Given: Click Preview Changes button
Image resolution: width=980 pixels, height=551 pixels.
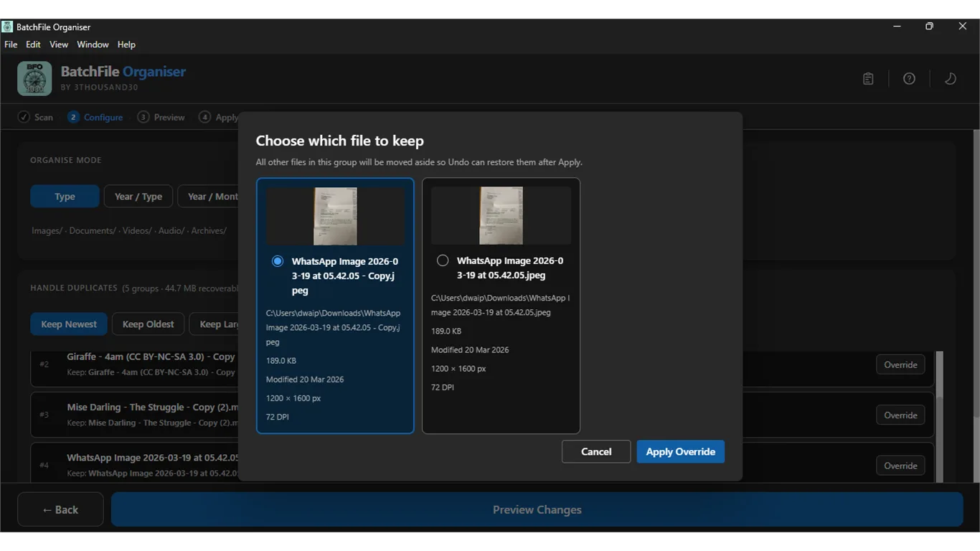Looking at the screenshot, I should point(537,509).
